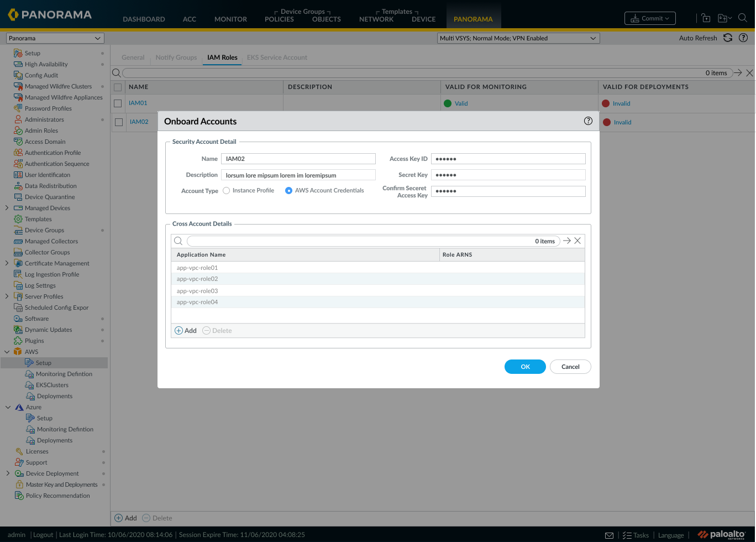This screenshot has height=542, width=756.
Task: Click into the Description input field
Action: pos(298,175)
